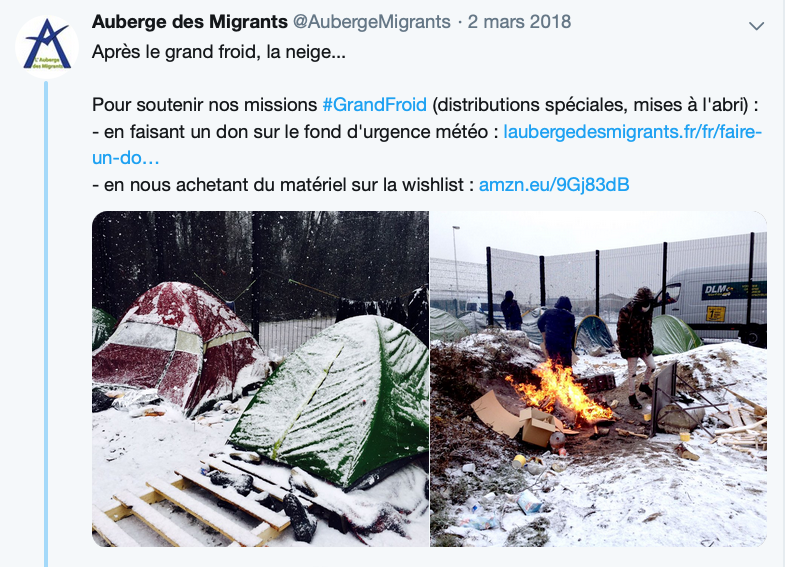Open the amzn.eu/9Gj83dB wishlist link

(x=554, y=185)
